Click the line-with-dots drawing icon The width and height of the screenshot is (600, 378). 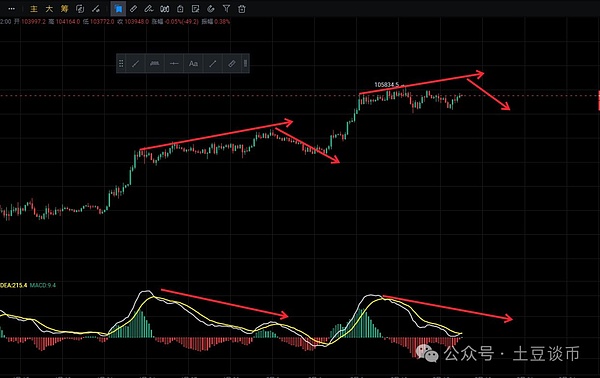pos(96,9)
